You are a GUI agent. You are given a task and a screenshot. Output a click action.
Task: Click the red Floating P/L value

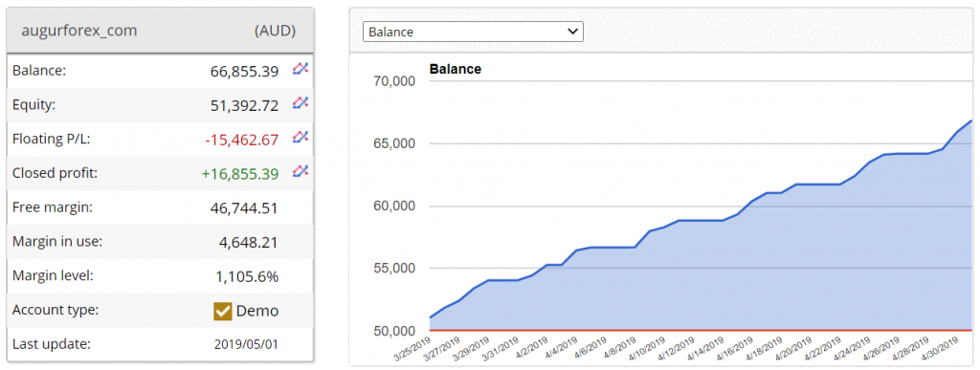[x=242, y=140]
